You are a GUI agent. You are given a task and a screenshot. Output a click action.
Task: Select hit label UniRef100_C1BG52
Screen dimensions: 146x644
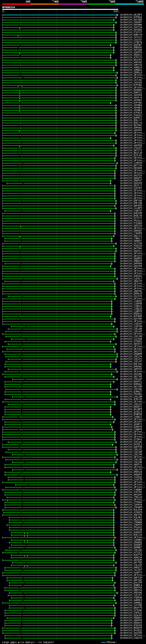tap(131, 301)
